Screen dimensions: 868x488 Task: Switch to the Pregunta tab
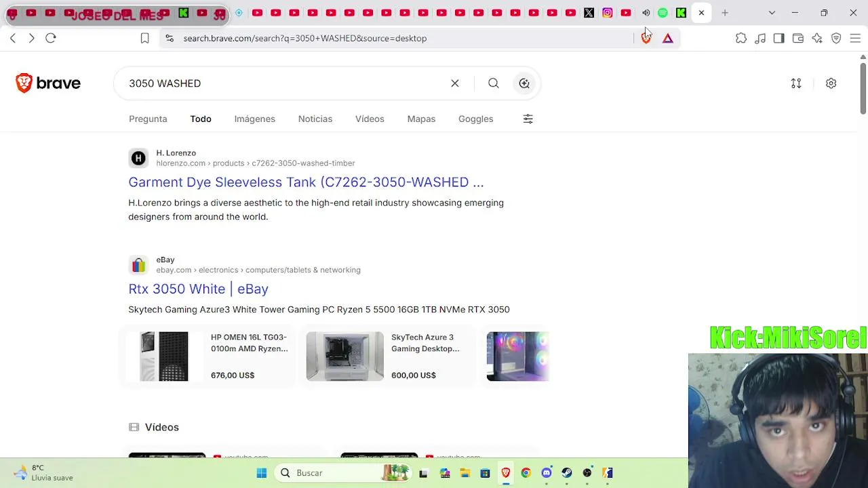coord(148,119)
